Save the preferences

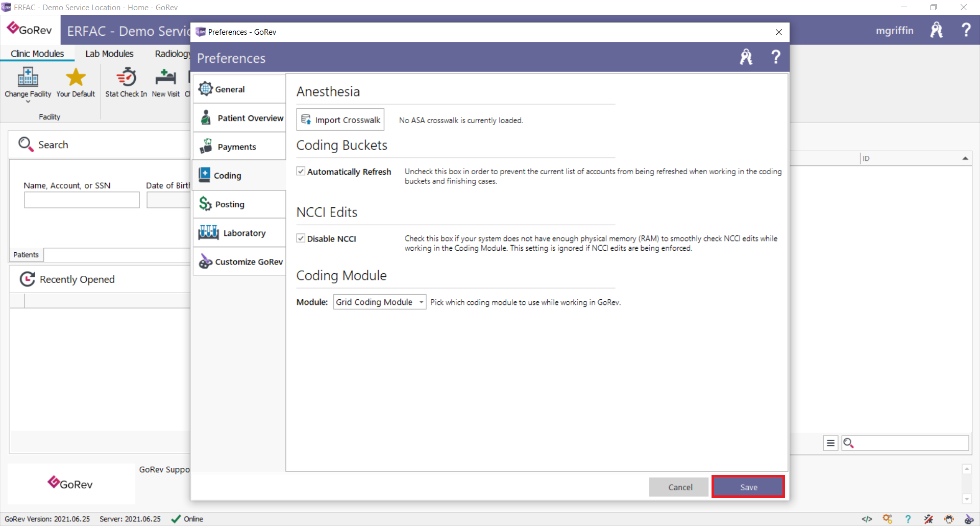coord(748,487)
